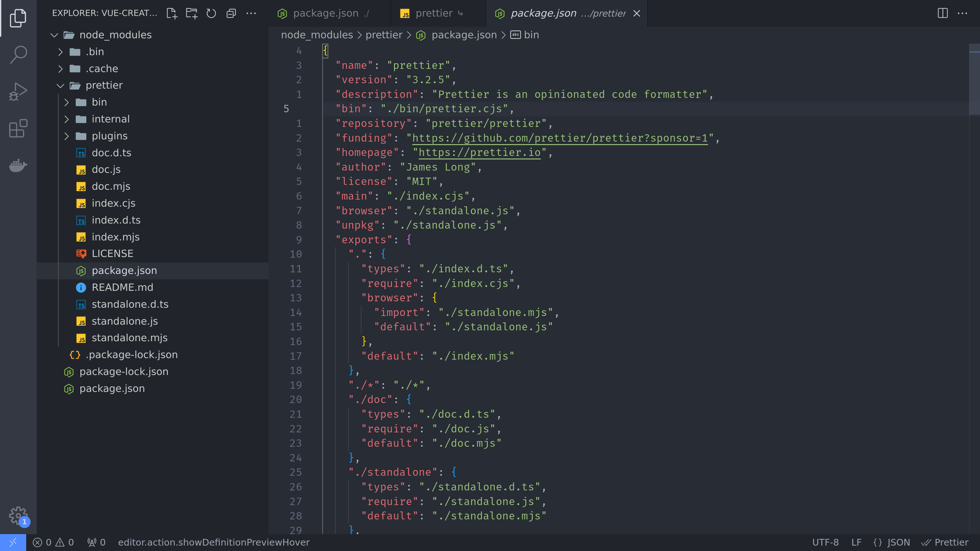The width and height of the screenshot is (980, 551).
Task: Open the Docker extension panel
Action: point(18,166)
